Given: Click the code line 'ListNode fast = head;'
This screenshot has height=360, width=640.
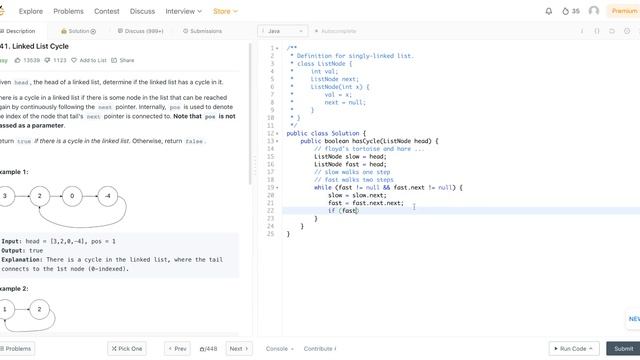Looking at the screenshot, I should pyautogui.click(x=350, y=164).
